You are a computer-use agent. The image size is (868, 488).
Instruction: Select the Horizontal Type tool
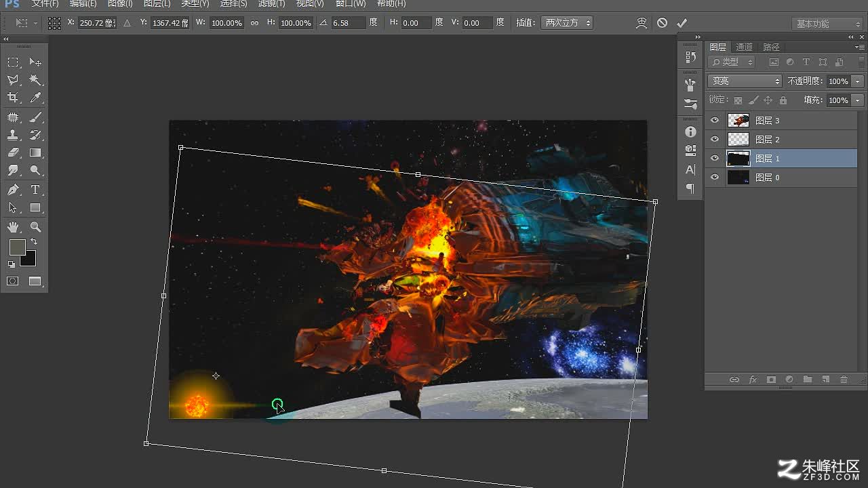pyautogui.click(x=35, y=190)
